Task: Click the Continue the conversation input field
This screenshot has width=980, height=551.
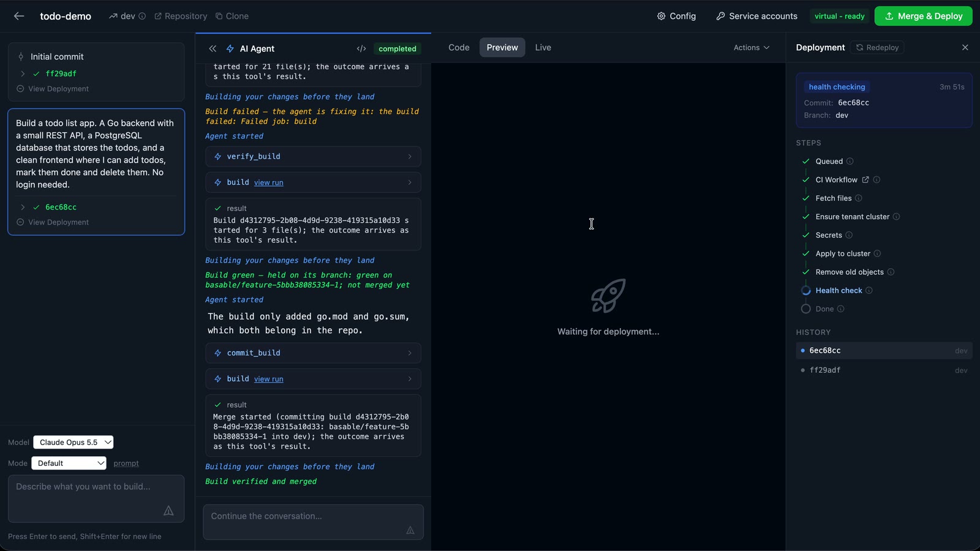Action: point(313,522)
